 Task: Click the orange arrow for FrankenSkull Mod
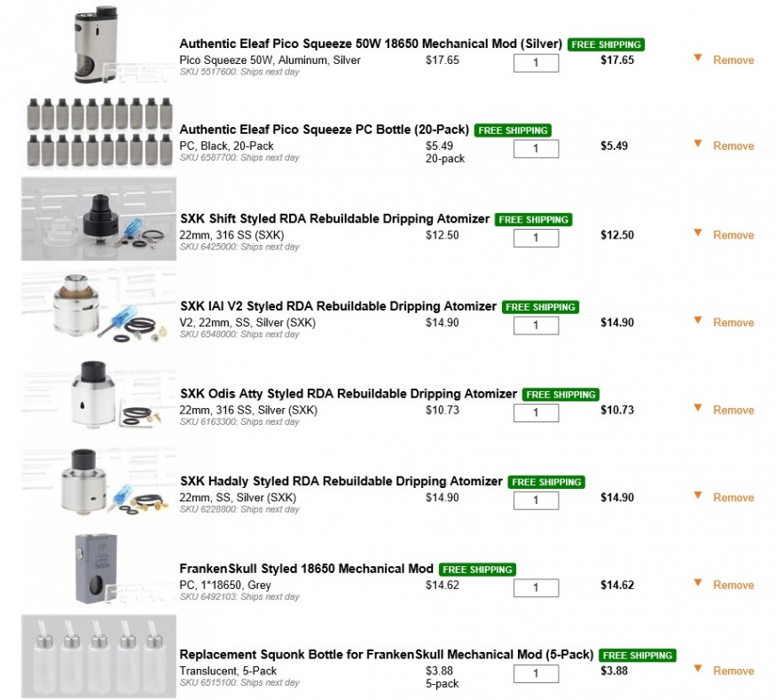click(x=697, y=584)
